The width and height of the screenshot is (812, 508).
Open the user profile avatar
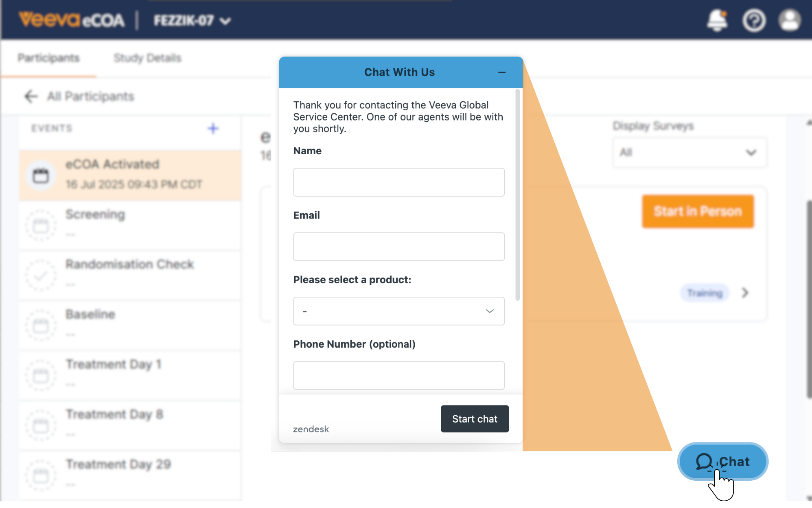pyautogui.click(x=790, y=20)
